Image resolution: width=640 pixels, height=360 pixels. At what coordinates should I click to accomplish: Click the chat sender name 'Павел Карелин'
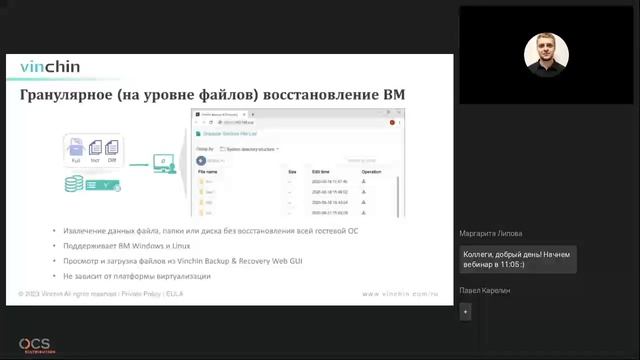pyautogui.click(x=484, y=290)
